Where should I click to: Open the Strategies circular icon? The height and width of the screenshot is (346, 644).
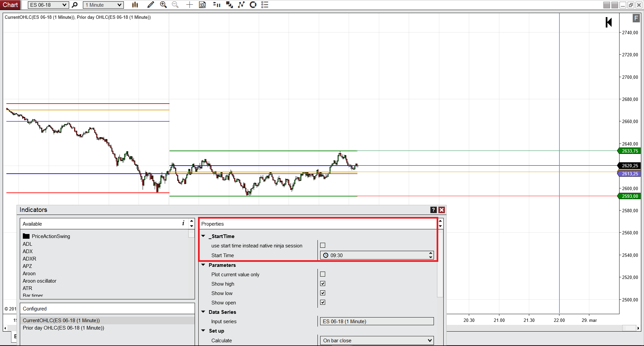click(253, 5)
